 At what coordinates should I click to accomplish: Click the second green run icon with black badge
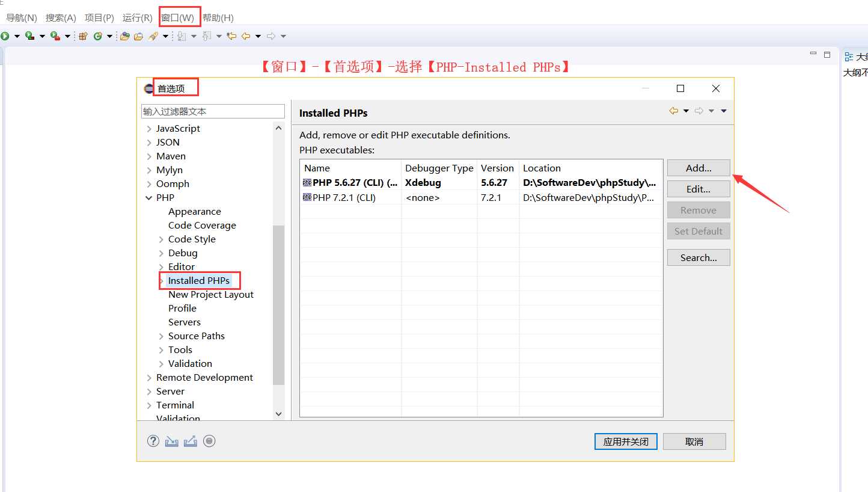coord(29,36)
